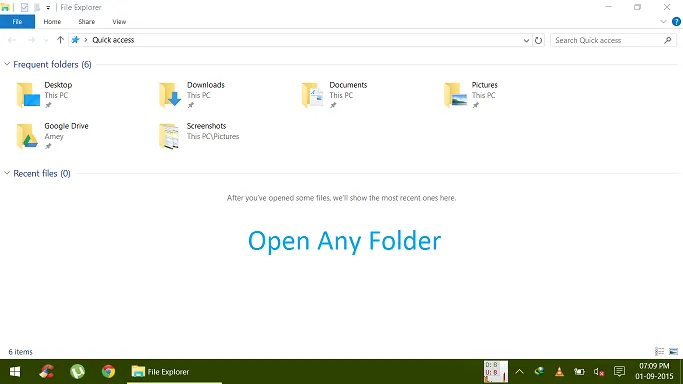Image resolution: width=683 pixels, height=384 pixels.
Task: Open File Explorer Help icon
Action: 676,21
